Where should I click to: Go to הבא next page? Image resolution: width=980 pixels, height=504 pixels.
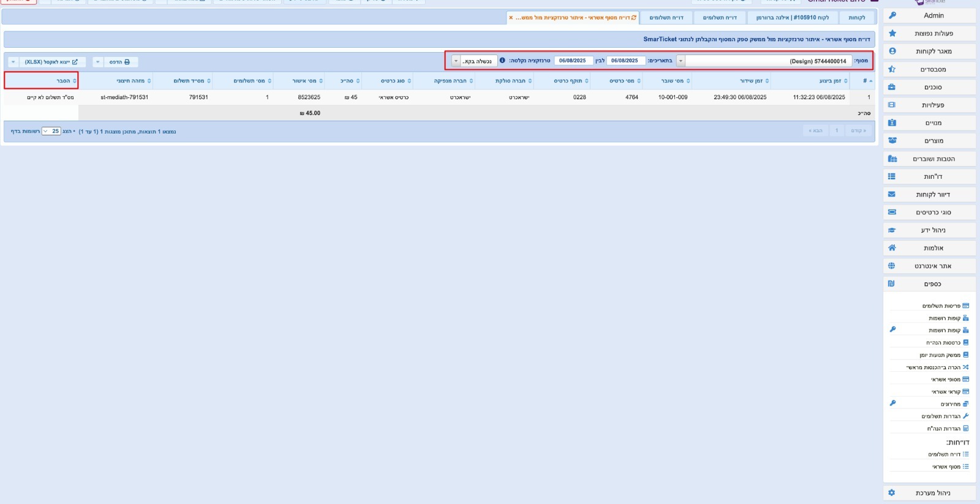(816, 130)
